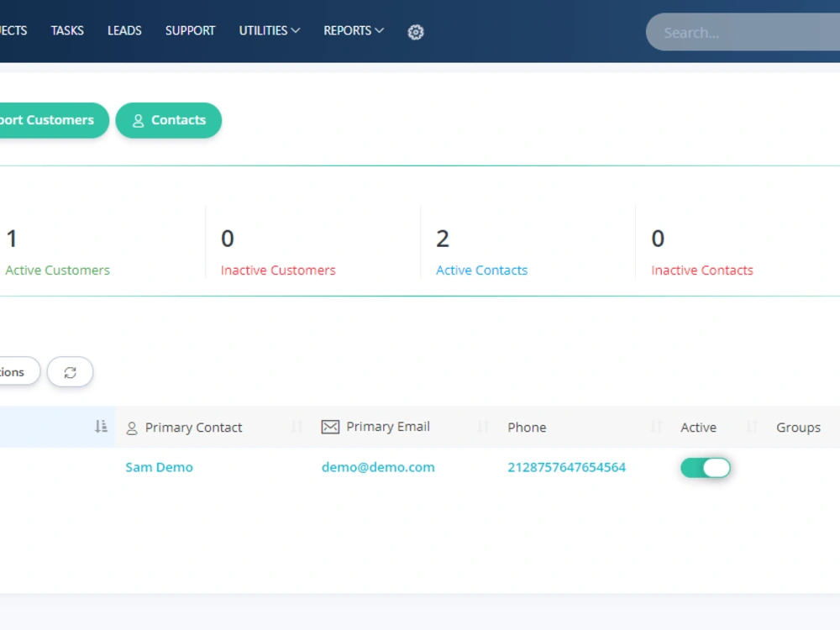Toggle the Active switch for Sam Demo
The width and height of the screenshot is (840, 630).
[705, 468]
